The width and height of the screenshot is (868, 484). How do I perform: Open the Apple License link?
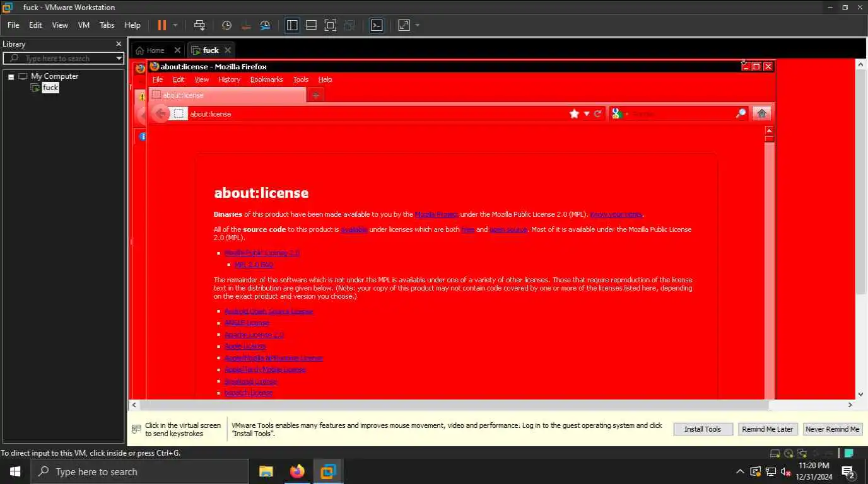pyautogui.click(x=245, y=346)
